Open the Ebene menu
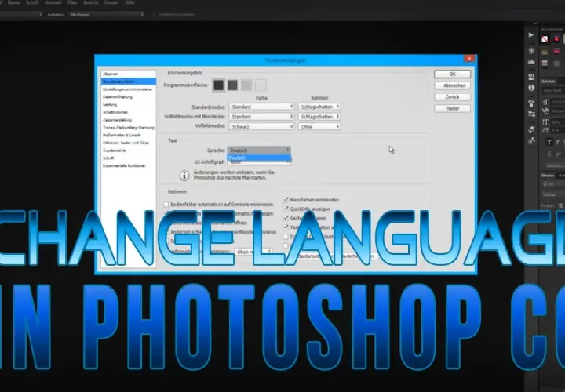Image resolution: width=565 pixels, height=392 pixels. [13, 2]
